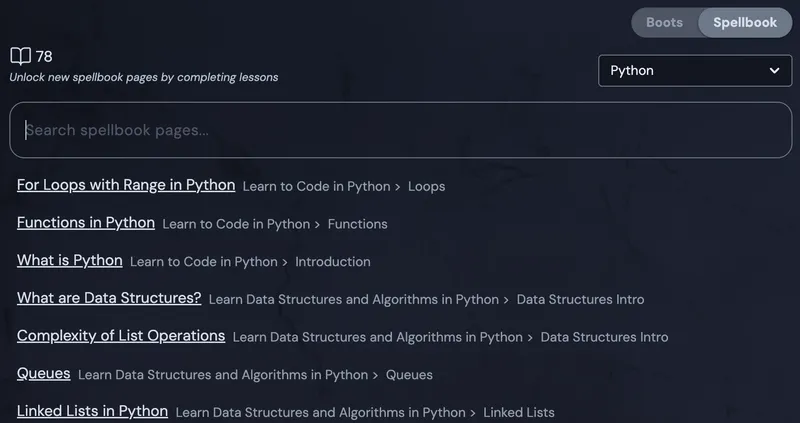Click the course name beside Complexity of List Operations

pos(377,337)
